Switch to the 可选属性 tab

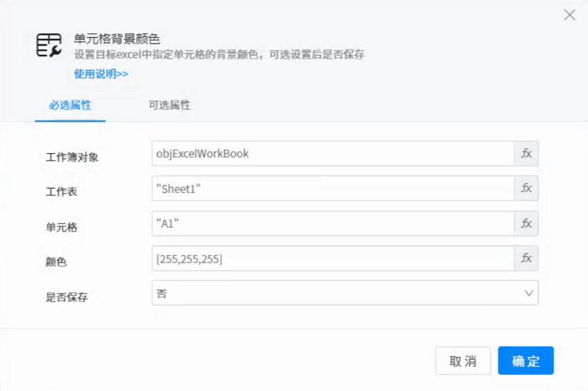(169, 105)
